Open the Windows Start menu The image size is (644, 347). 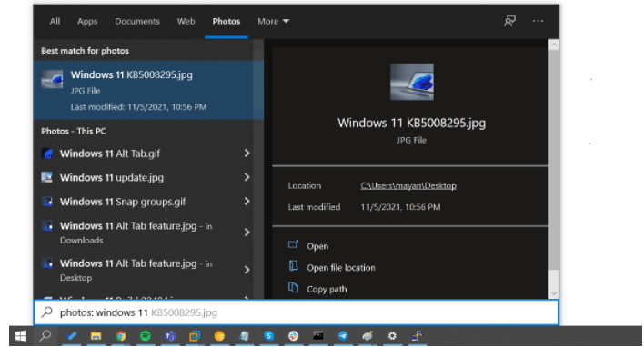click(x=21, y=336)
